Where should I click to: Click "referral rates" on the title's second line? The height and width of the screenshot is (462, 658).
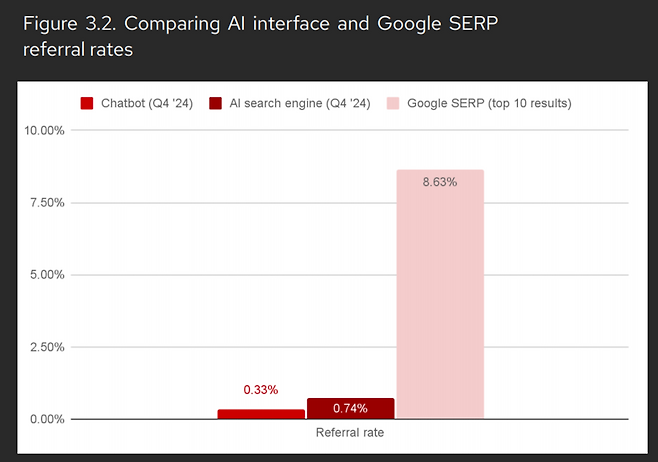tap(77, 48)
